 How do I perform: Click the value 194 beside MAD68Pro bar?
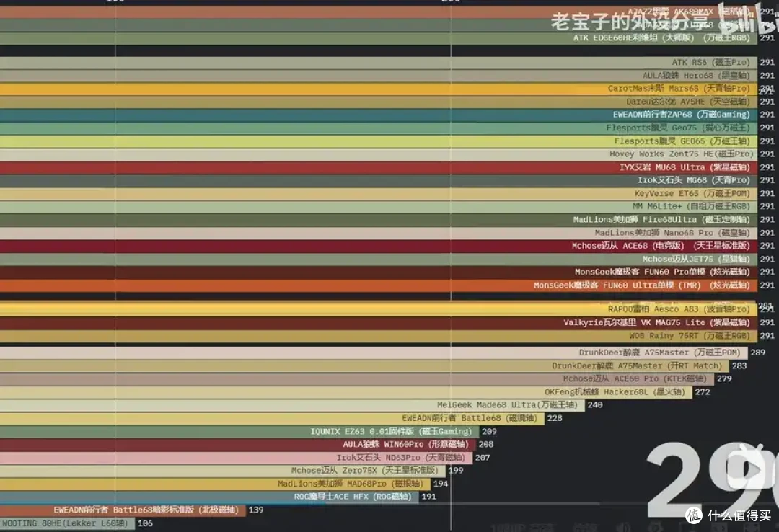441,483
